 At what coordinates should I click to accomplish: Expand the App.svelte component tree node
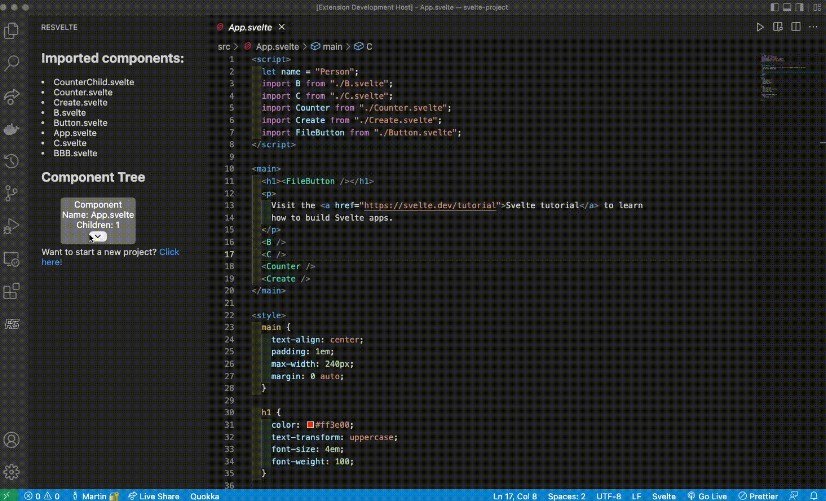coord(97,237)
